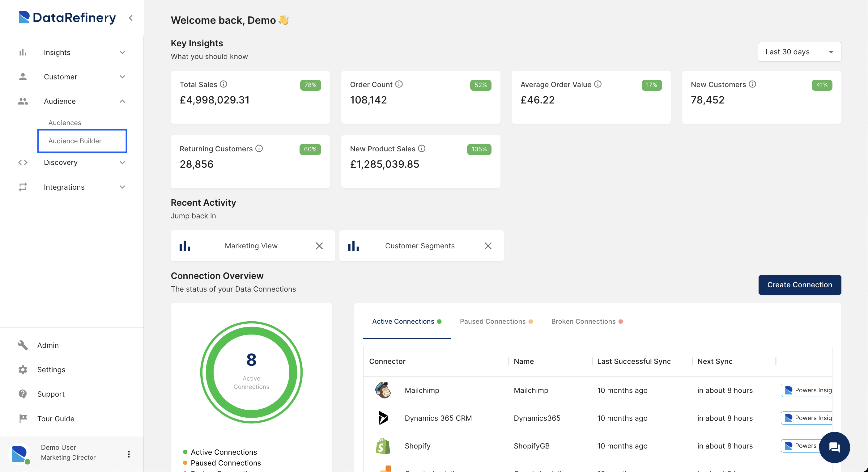Switch to Active Connections tab
868x472 pixels.
tap(407, 321)
